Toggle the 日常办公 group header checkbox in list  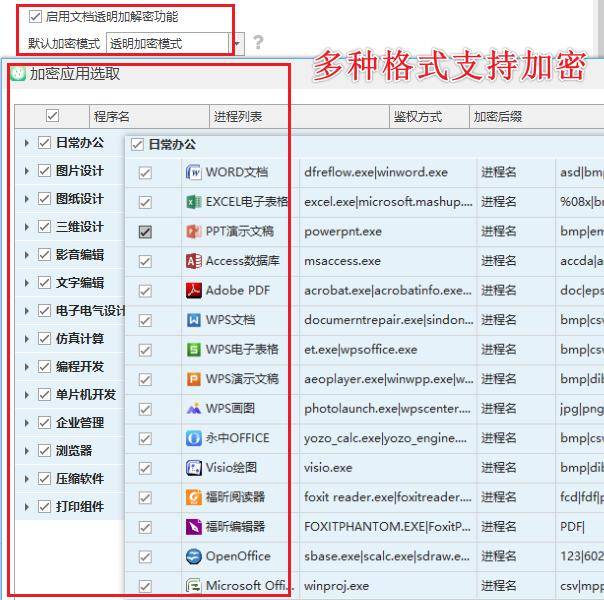pos(137,145)
